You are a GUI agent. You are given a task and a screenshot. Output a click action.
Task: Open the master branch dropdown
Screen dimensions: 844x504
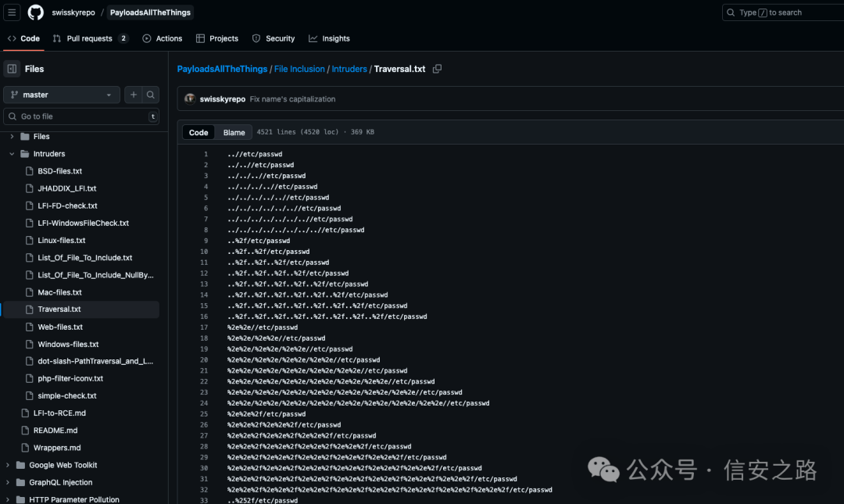coord(62,95)
